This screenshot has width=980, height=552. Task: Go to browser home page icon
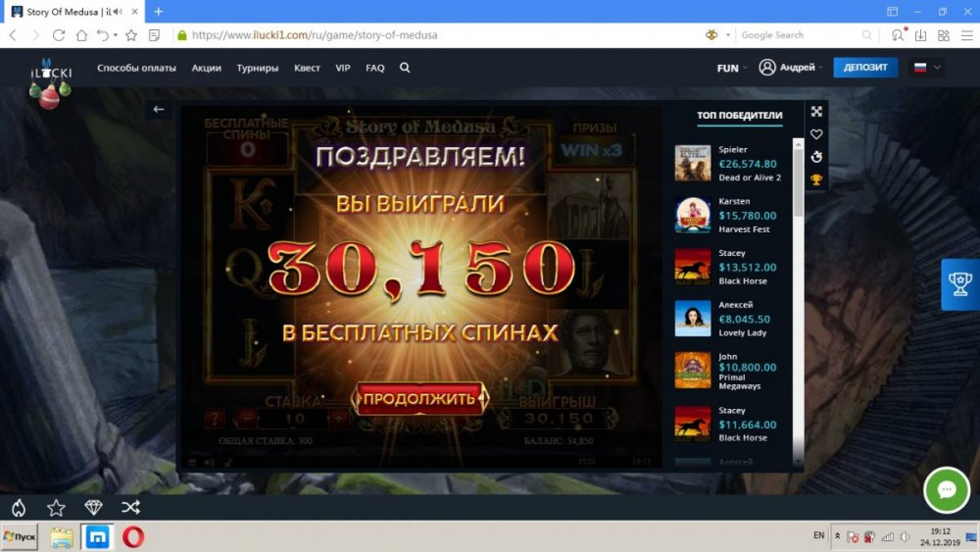pyautogui.click(x=81, y=35)
